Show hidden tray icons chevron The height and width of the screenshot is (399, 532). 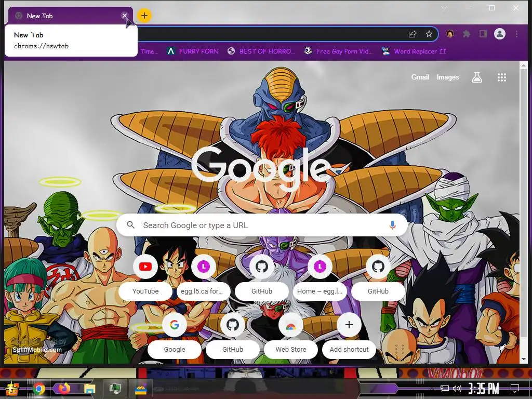(432, 389)
